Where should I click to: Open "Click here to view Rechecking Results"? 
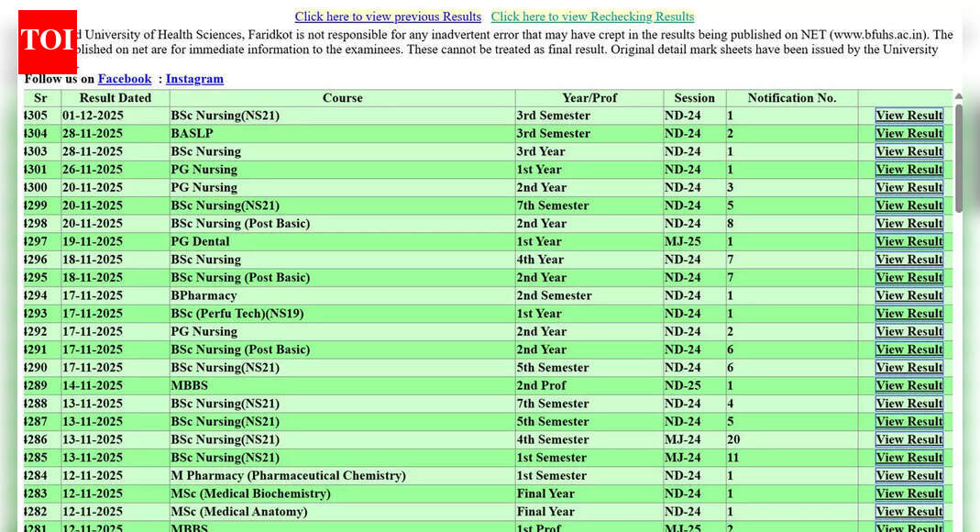click(592, 17)
